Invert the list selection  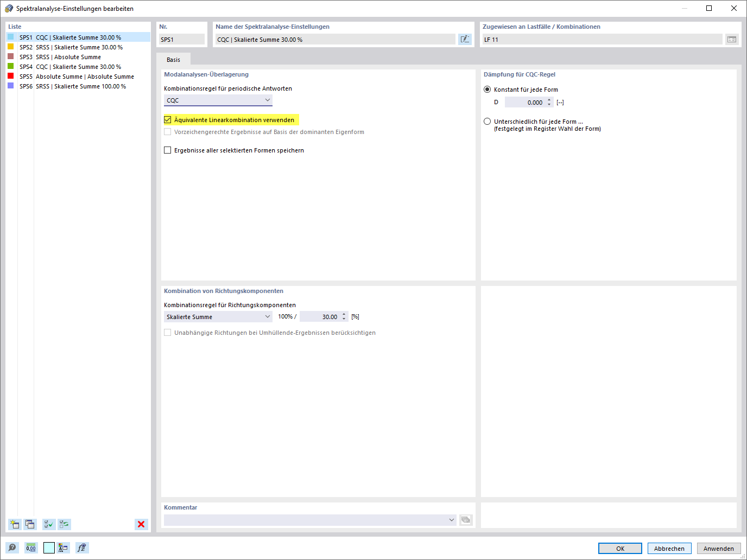pyautogui.click(x=65, y=524)
